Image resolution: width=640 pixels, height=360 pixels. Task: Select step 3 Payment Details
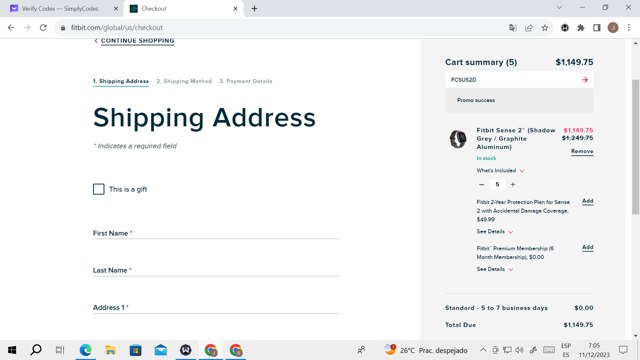[246, 81]
